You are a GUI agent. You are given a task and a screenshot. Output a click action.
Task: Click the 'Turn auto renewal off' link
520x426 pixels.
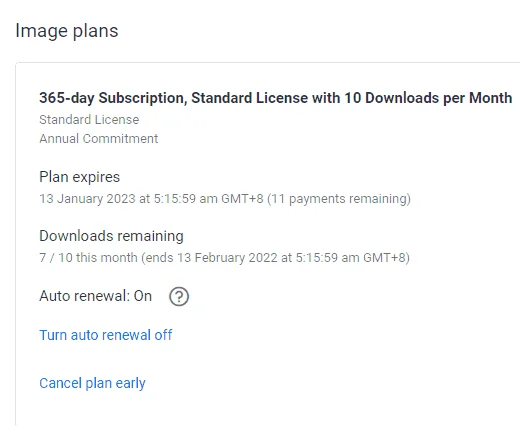click(106, 335)
